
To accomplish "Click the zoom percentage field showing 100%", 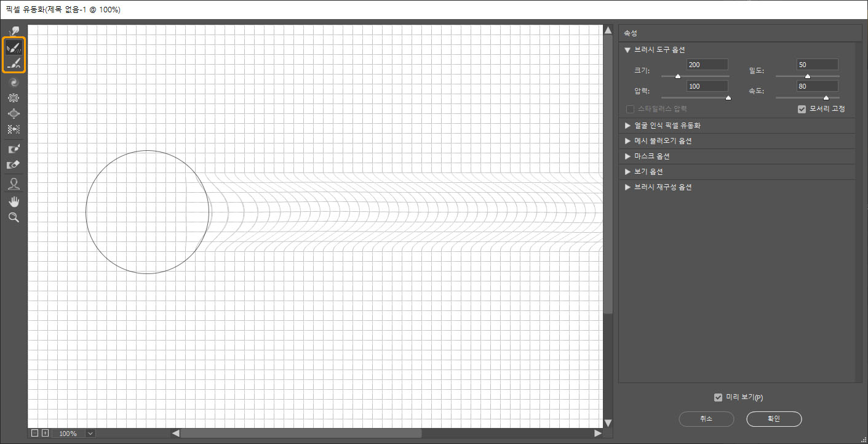I will point(68,434).
